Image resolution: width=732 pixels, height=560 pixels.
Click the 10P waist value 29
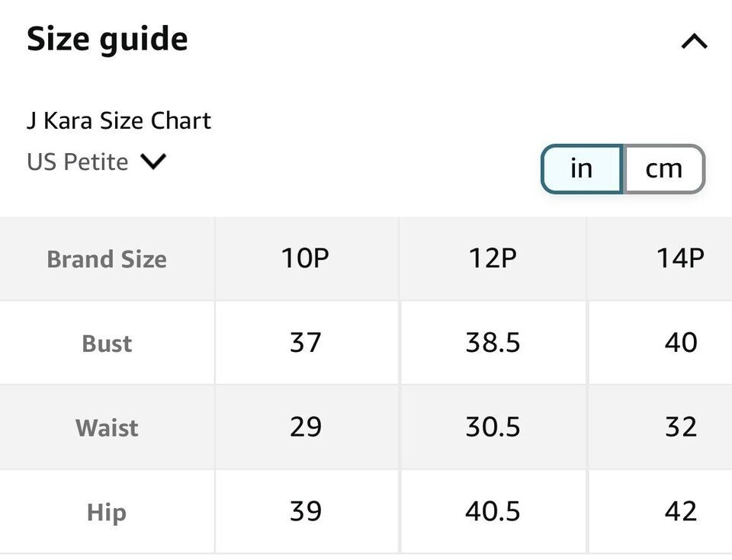[x=305, y=427]
